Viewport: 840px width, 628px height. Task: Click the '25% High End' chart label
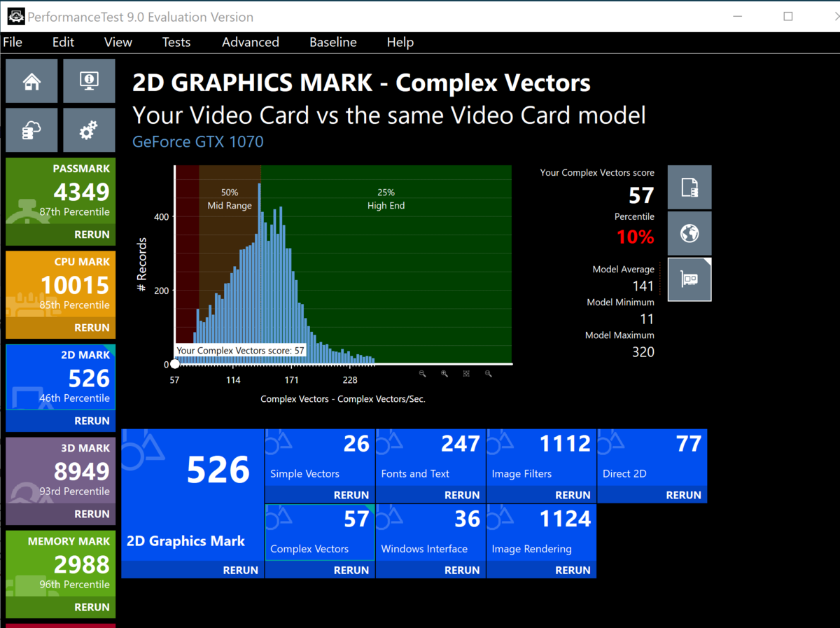[x=386, y=199]
